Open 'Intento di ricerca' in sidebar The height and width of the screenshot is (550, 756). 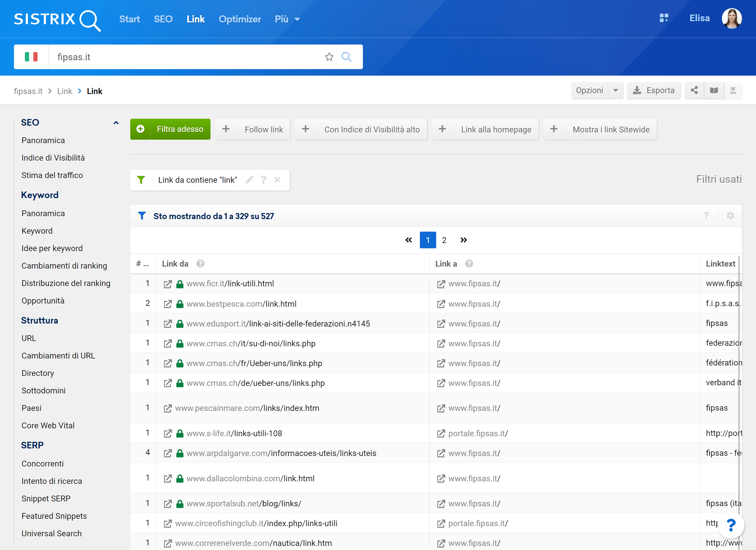pyautogui.click(x=52, y=481)
